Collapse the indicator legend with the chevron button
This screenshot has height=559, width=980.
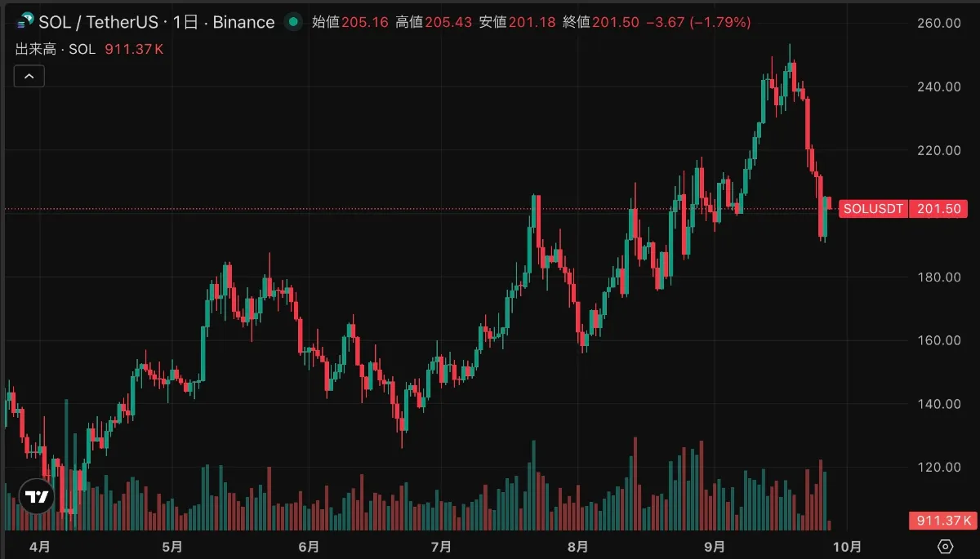[29, 76]
